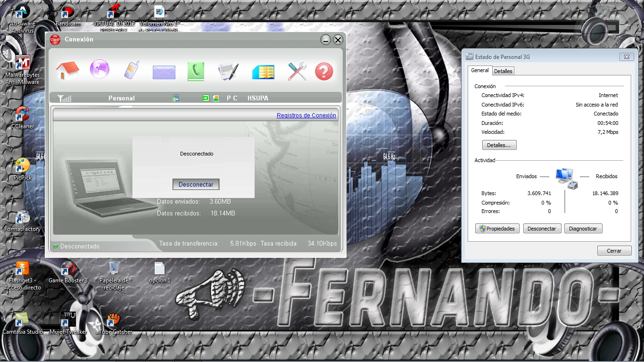Open the Home icon in Conexión toolbar
Viewport: 644px width, 362px height.
coord(67,71)
